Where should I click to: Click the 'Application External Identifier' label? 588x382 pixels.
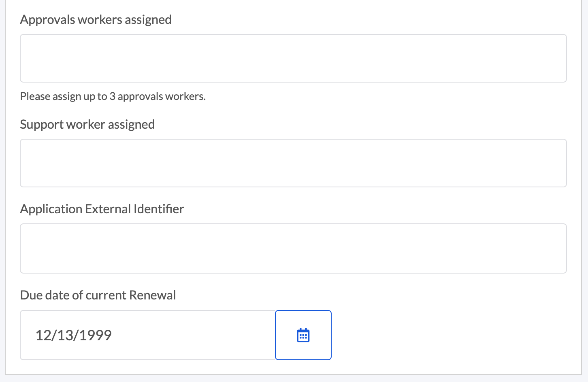[102, 209]
